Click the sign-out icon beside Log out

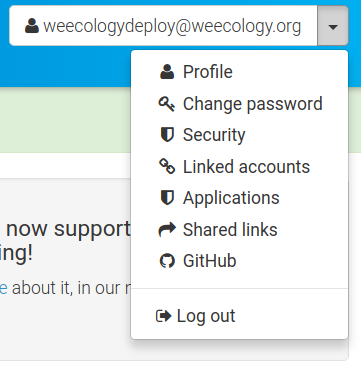click(x=163, y=316)
